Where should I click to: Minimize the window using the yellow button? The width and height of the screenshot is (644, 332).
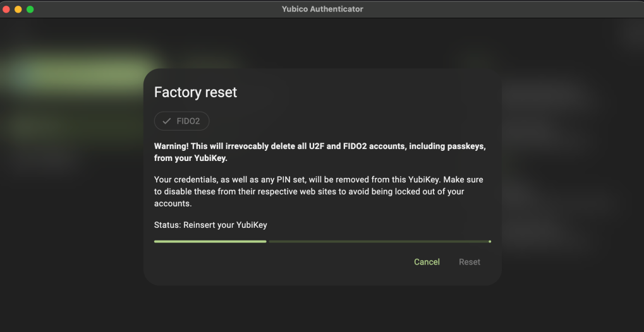pos(18,9)
